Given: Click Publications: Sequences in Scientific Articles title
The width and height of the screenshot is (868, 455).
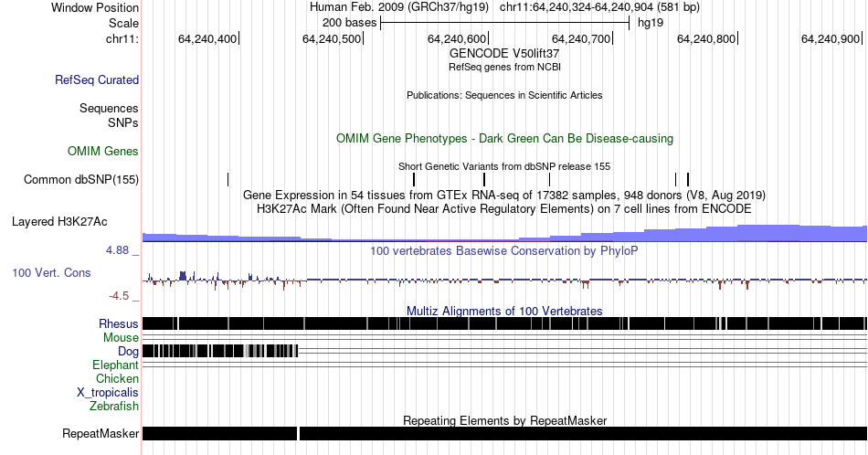Looking at the screenshot, I should (504, 95).
